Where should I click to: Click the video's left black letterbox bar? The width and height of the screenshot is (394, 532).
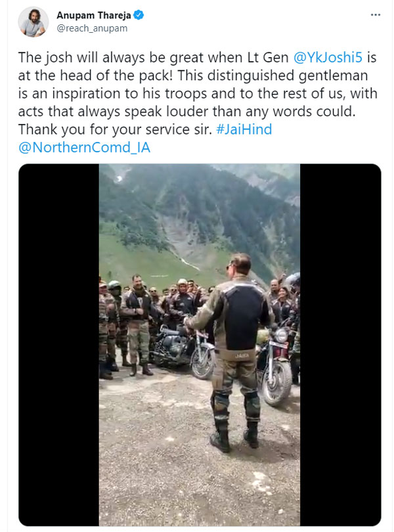[58, 345]
